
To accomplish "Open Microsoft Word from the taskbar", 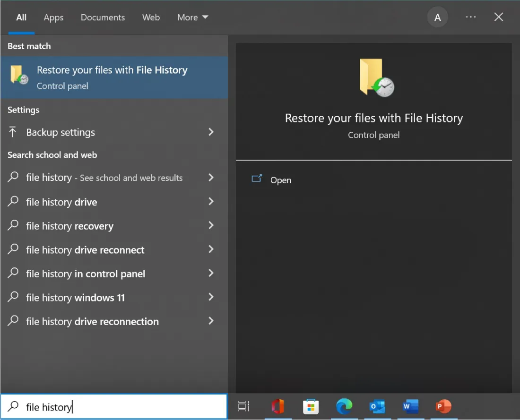I will point(410,406).
